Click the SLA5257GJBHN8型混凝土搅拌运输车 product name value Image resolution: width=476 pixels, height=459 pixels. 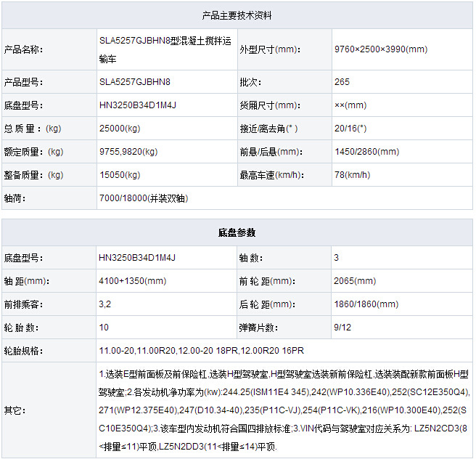click(165, 49)
